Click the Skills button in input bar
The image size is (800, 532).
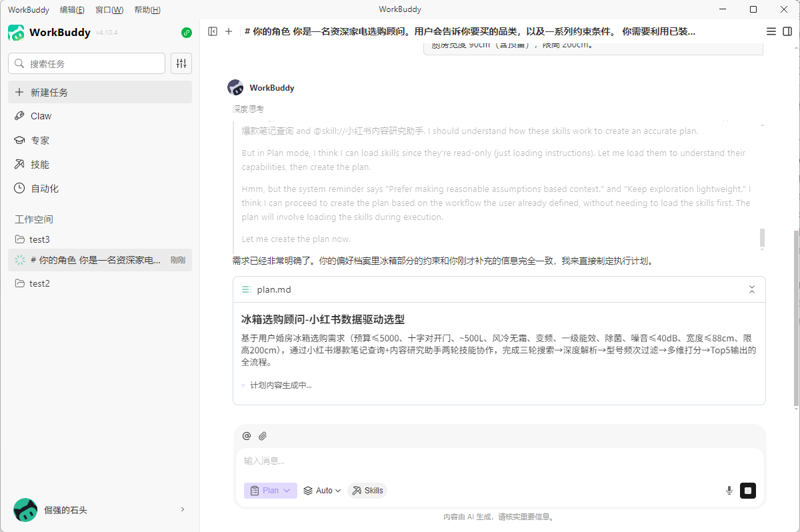point(367,491)
